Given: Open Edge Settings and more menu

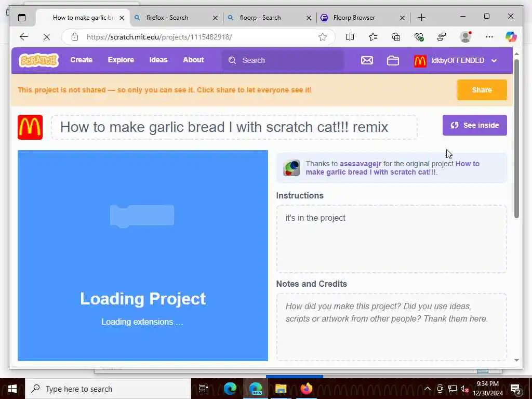Looking at the screenshot, I should click(x=489, y=37).
